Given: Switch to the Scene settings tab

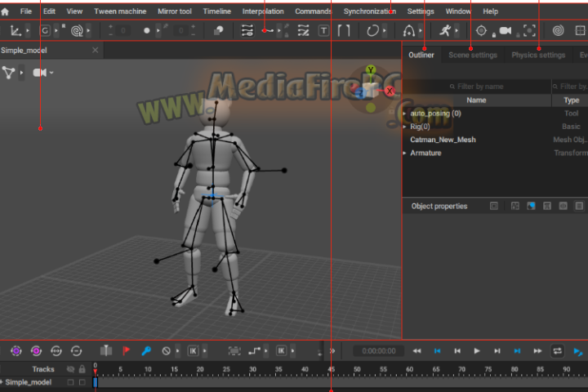Looking at the screenshot, I should [473, 56].
